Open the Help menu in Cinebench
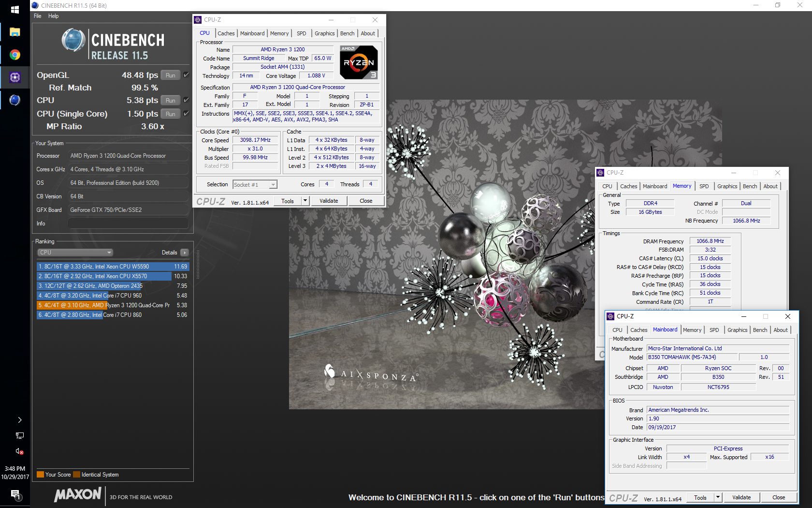The height and width of the screenshot is (508, 812). coord(53,16)
